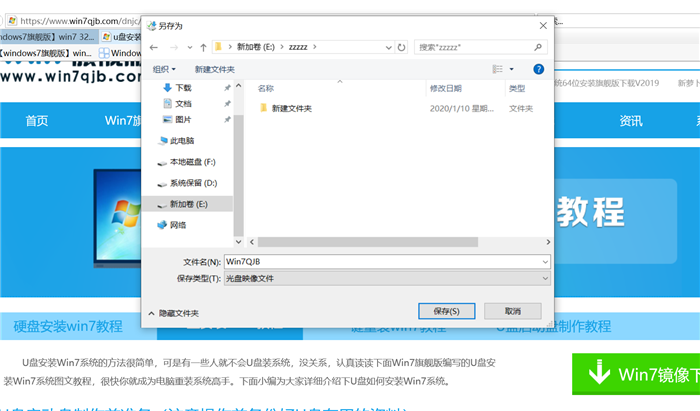The width and height of the screenshot is (700, 411).
Task: Click the forward arrow in Save As dialog
Action: tap(174, 47)
